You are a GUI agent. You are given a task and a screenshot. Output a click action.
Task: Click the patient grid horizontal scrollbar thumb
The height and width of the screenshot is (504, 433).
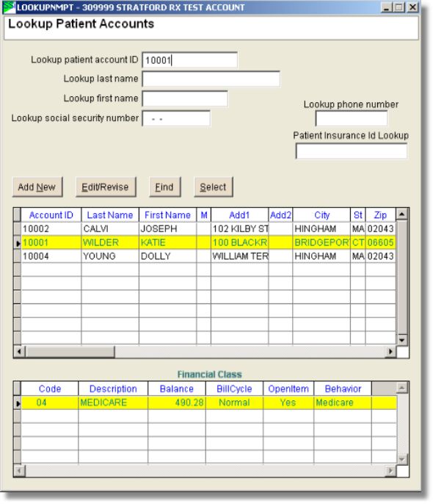pyautogui.click(x=70, y=351)
